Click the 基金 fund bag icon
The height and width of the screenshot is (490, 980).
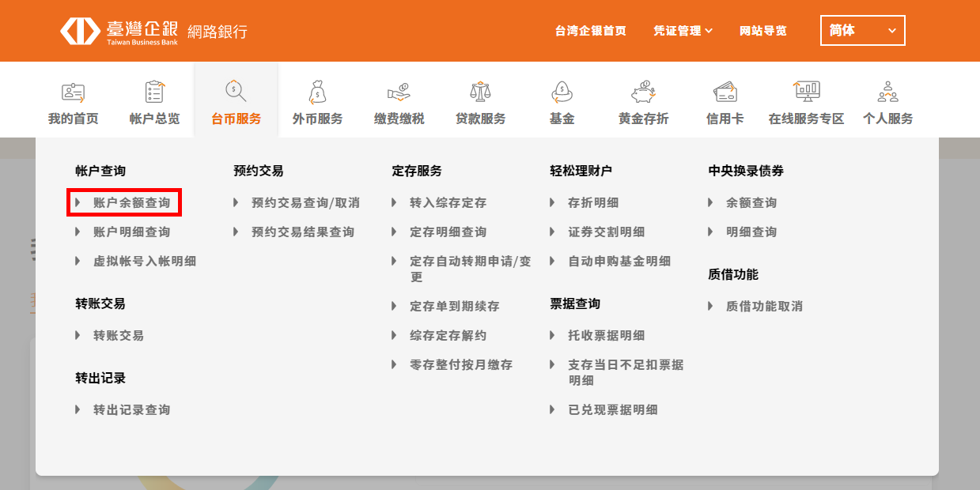[x=562, y=92]
